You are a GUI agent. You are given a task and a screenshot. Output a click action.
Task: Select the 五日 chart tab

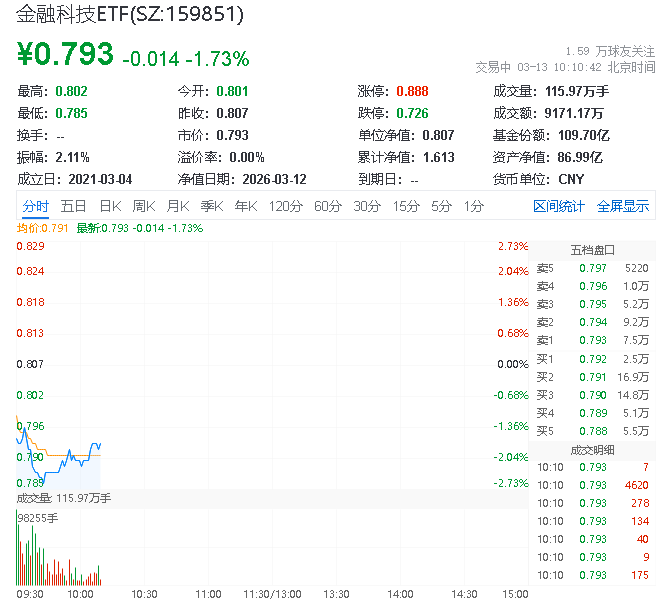pyautogui.click(x=73, y=206)
